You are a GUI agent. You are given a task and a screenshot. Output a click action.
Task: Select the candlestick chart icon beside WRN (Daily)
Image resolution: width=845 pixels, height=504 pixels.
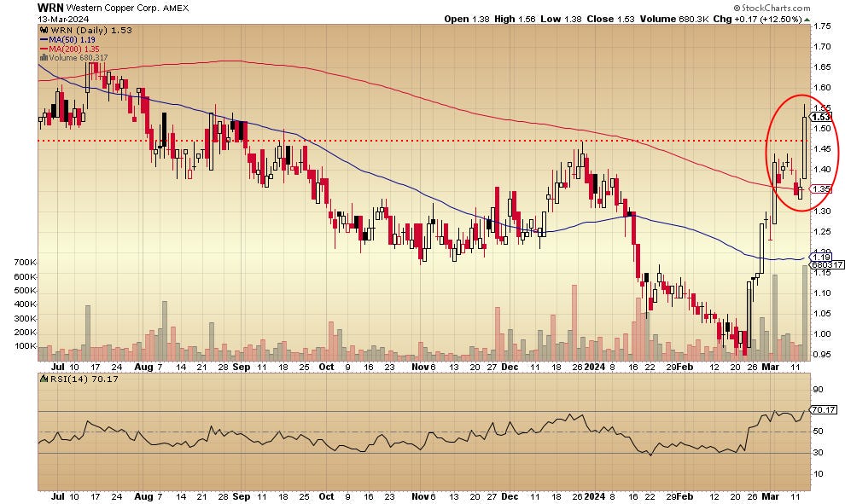(43, 29)
